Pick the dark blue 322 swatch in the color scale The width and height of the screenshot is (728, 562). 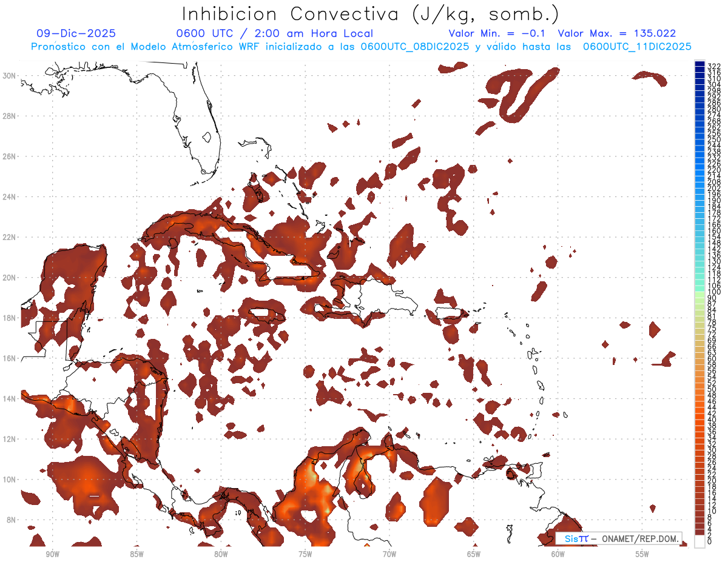[700, 64]
